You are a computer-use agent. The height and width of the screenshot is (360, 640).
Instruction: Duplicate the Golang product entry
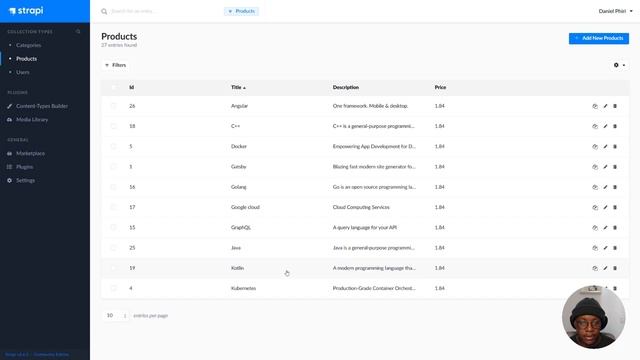(x=595, y=187)
